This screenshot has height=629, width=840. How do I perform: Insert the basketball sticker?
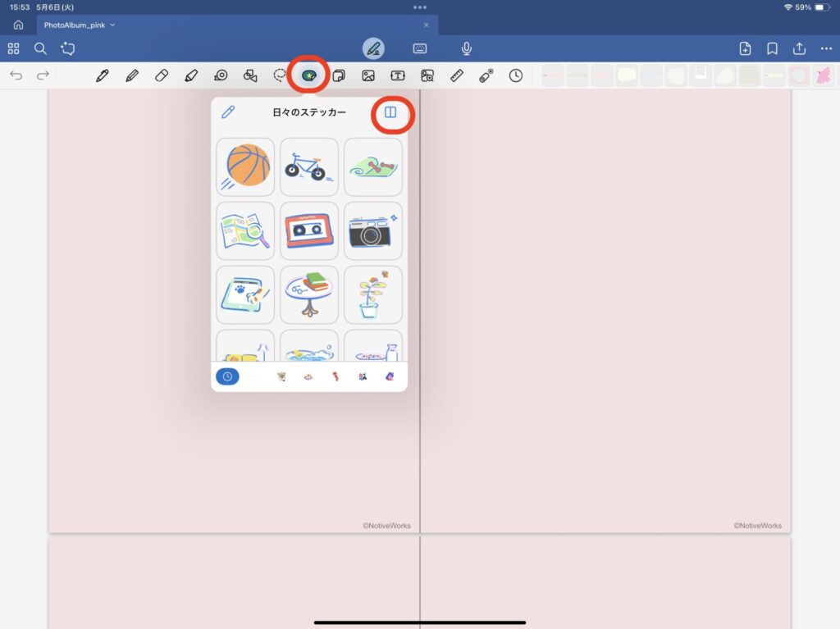click(x=245, y=166)
